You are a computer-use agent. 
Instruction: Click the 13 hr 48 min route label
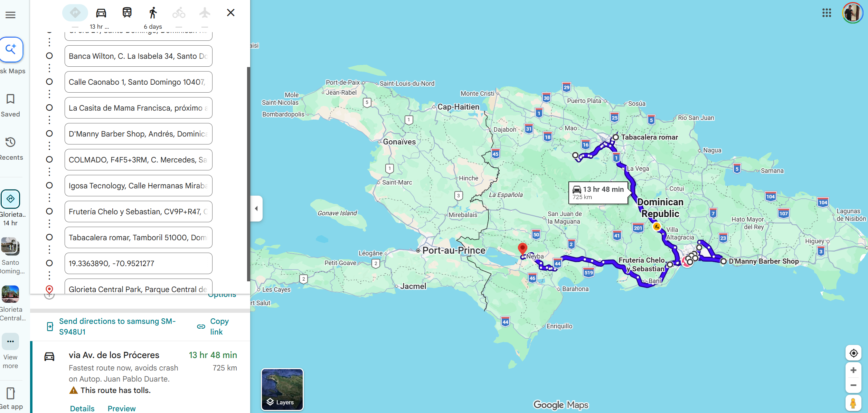[598, 193]
